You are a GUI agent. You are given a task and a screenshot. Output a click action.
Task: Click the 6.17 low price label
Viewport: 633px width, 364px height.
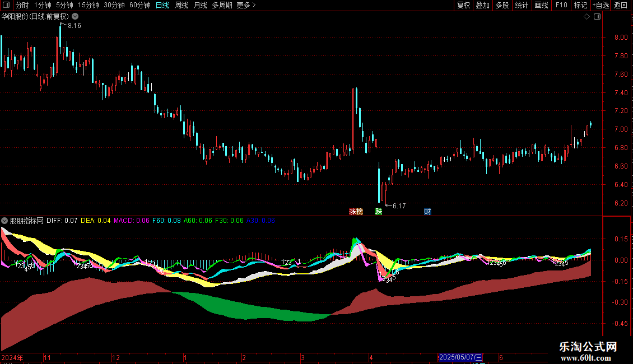pyautogui.click(x=399, y=206)
